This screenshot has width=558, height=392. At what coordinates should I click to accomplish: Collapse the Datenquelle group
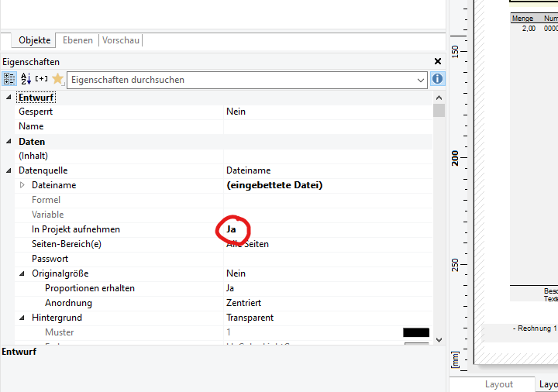coord(9,170)
